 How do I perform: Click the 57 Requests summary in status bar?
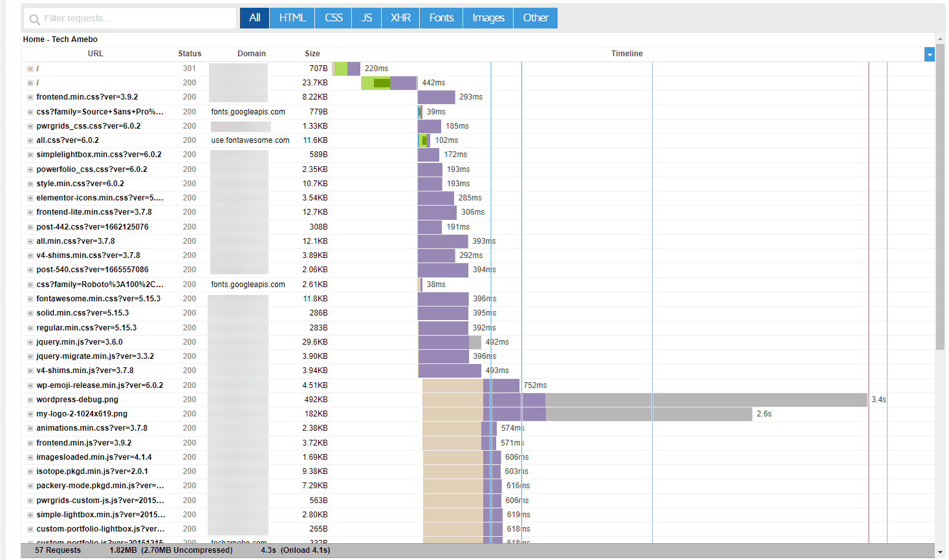58,550
